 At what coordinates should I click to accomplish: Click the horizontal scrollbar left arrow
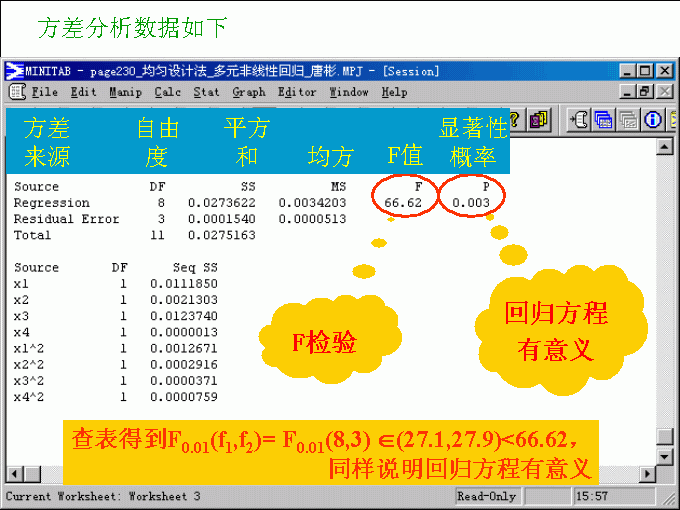[14, 473]
